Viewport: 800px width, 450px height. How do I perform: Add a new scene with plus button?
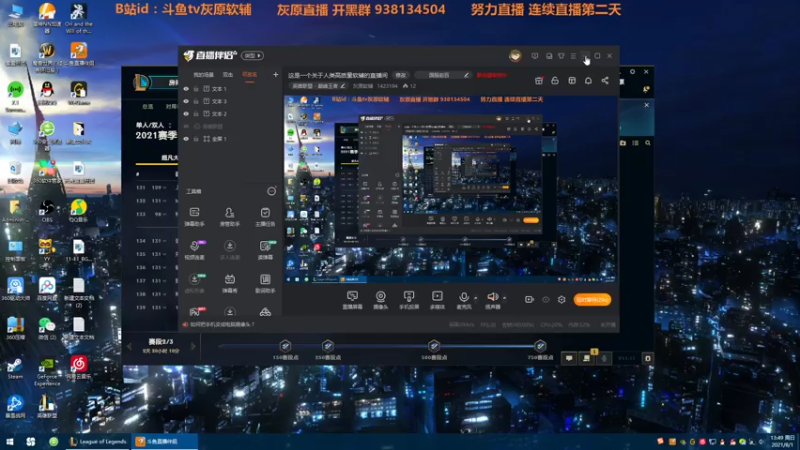(x=276, y=75)
